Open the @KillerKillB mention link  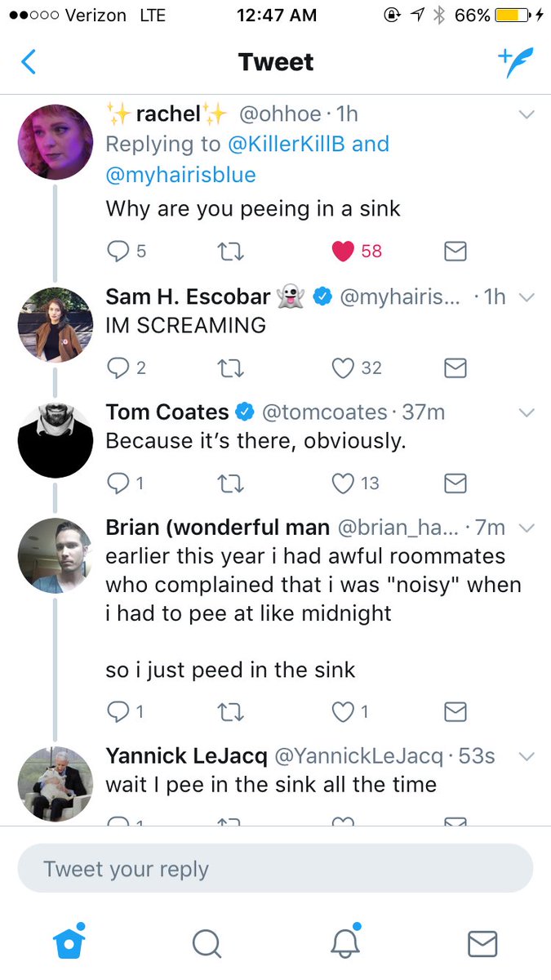[287, 144]
